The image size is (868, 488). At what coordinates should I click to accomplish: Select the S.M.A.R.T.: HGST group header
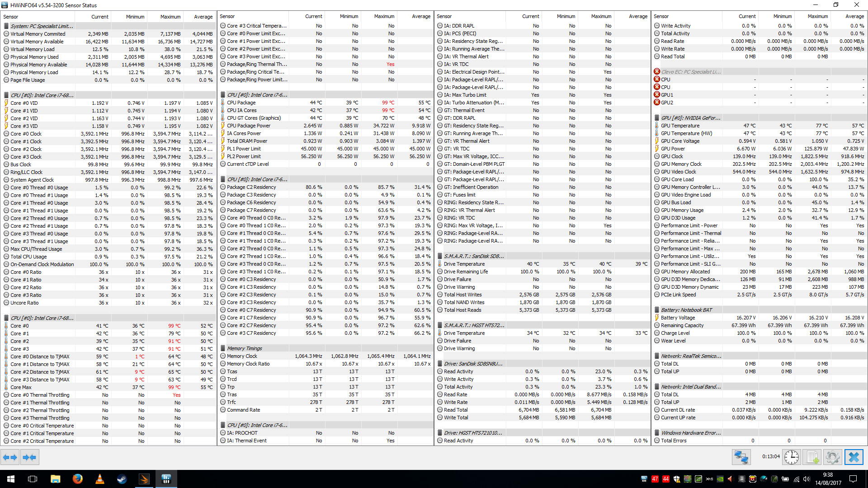pos(542,325)
